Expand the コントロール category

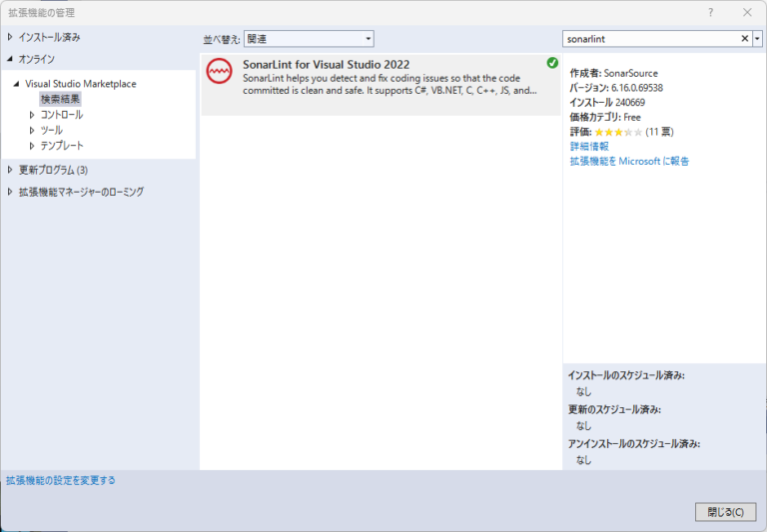[x=32, y=115]
